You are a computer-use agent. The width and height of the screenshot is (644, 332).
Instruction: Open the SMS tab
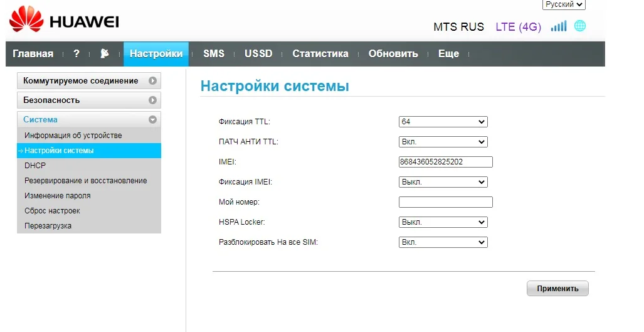[214, 53]
